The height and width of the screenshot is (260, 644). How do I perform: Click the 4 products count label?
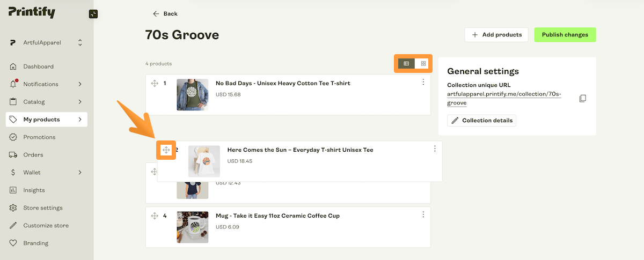[158, 64]
